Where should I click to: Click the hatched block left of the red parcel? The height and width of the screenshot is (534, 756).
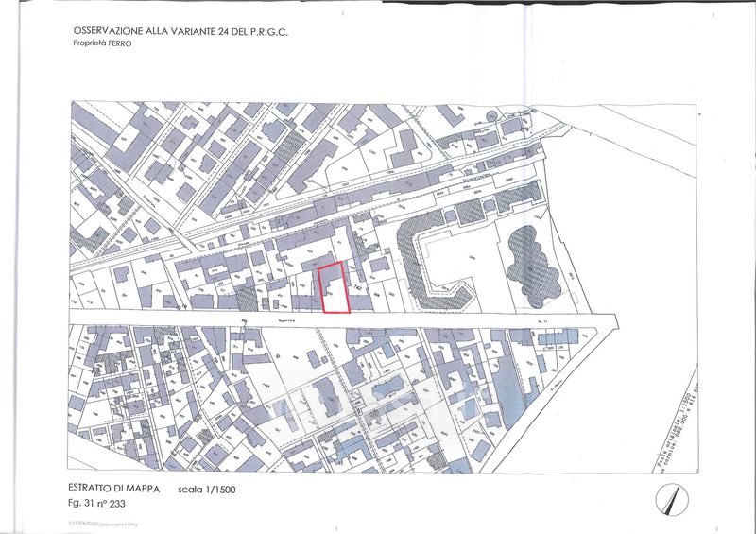[x=248, y=296]
